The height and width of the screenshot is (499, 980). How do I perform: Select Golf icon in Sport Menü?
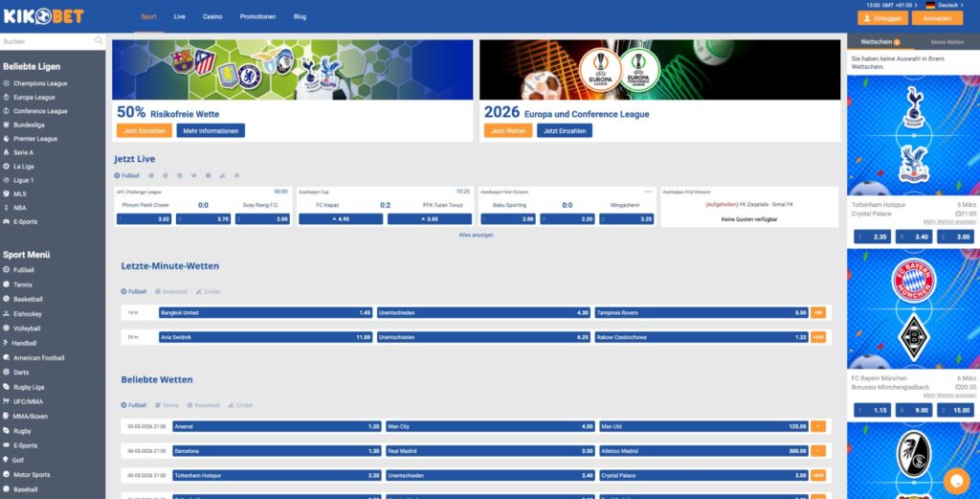pyautogui.click(x=7, y=460)
